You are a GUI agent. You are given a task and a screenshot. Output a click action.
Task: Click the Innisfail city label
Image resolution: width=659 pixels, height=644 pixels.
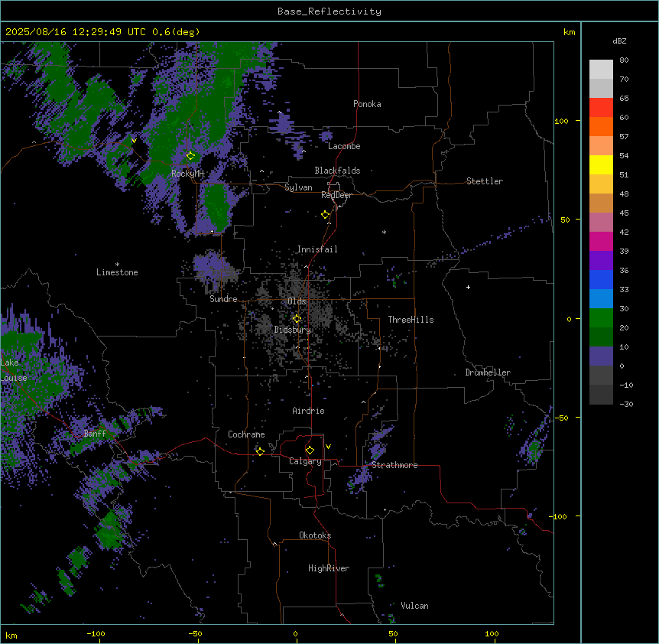[x=317, y=249]
